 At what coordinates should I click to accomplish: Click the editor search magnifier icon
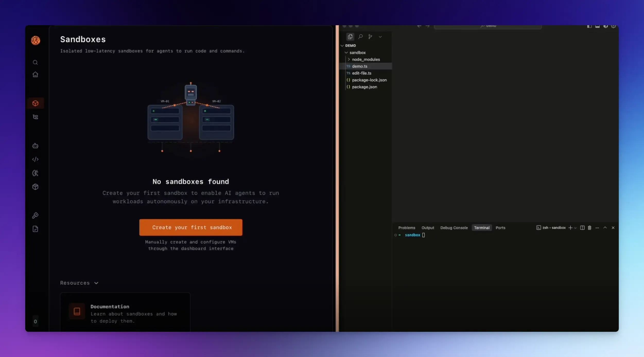click(x=360, y=37)
